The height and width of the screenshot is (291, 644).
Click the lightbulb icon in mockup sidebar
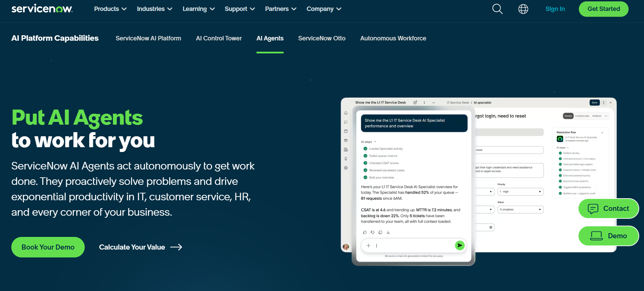[346, 159]
